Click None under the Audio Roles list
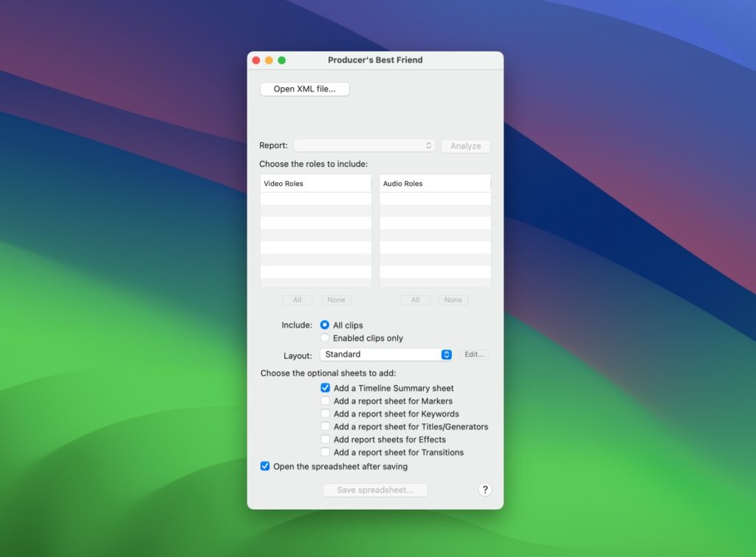756x557 pixels. click(453, 300)
